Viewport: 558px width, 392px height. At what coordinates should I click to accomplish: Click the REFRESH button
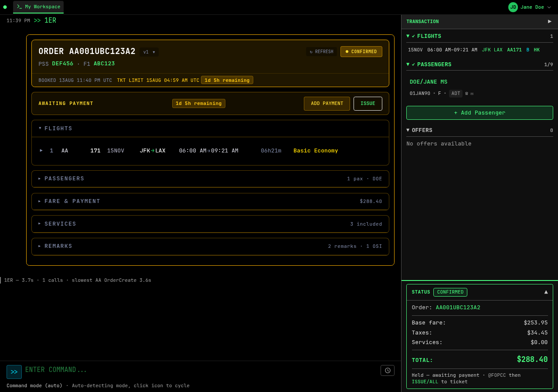click(x=321, y=52)
